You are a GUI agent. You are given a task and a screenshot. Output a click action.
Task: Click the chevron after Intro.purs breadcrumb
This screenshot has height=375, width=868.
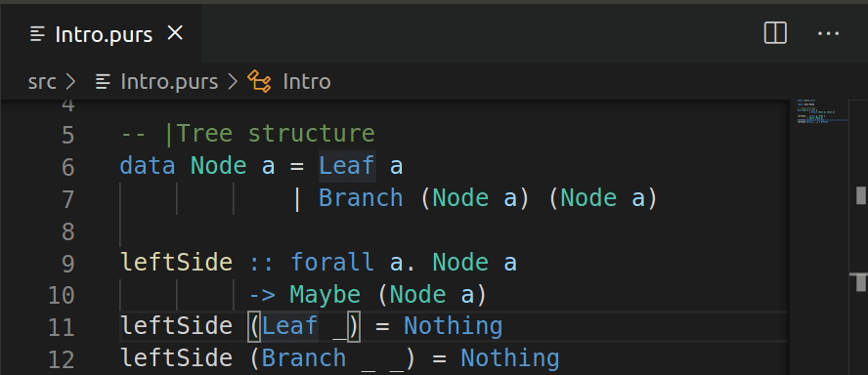pyautogui.click(x=232, y=82)
